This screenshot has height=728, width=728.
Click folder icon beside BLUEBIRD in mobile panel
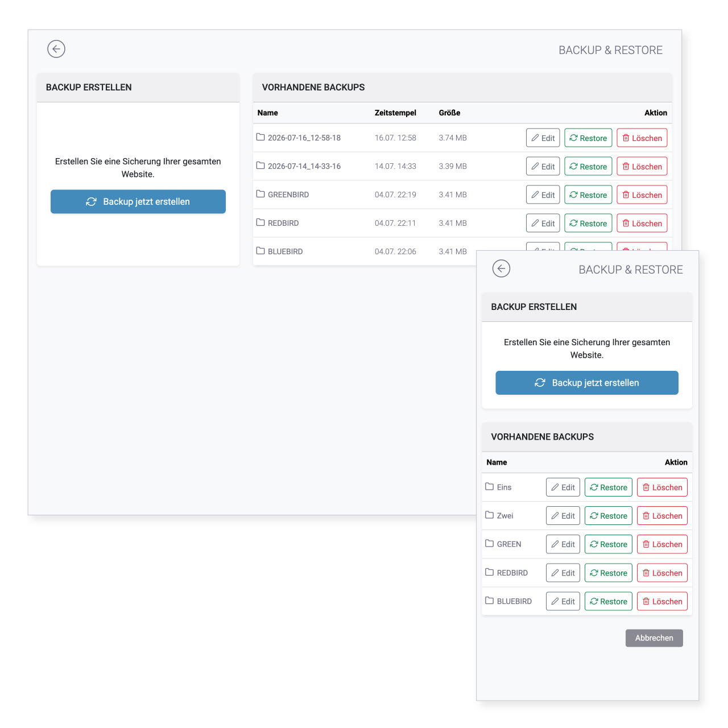click(490, 600)
